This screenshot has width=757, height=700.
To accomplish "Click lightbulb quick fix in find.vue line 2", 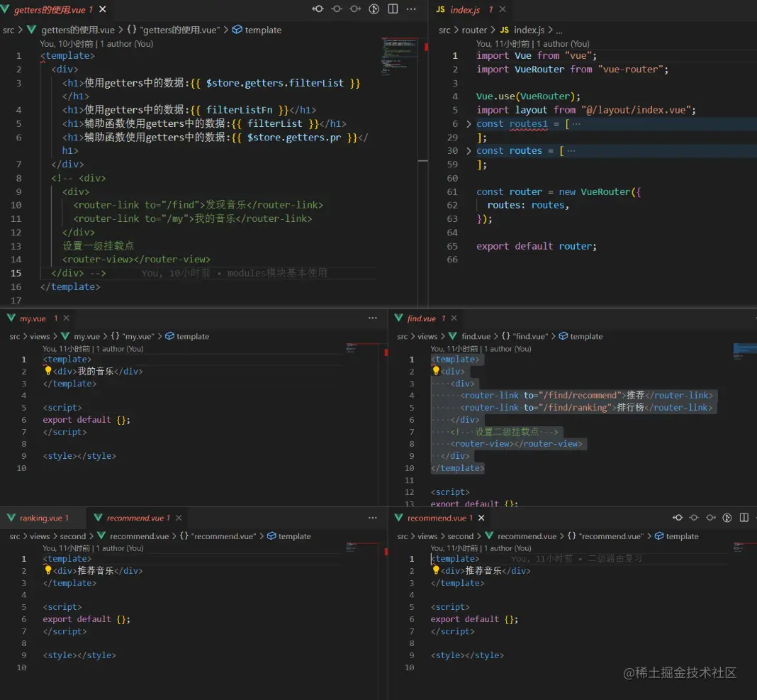I will [436, 370].
